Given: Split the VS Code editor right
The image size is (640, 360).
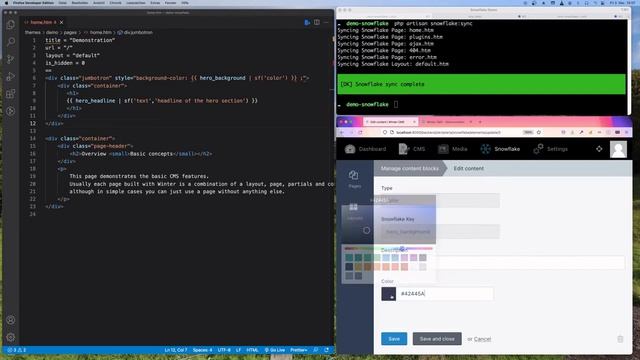Looking at the screenshot, I should pos(317,22).
